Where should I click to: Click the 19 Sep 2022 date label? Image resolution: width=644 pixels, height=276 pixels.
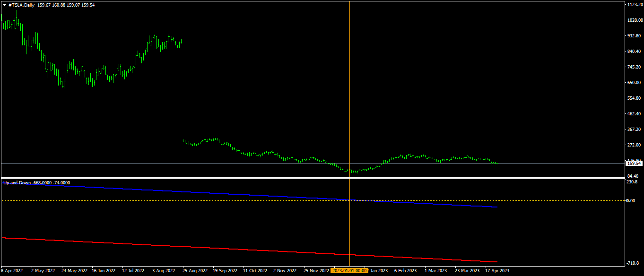pyautogui.click(x=225, y=271)
